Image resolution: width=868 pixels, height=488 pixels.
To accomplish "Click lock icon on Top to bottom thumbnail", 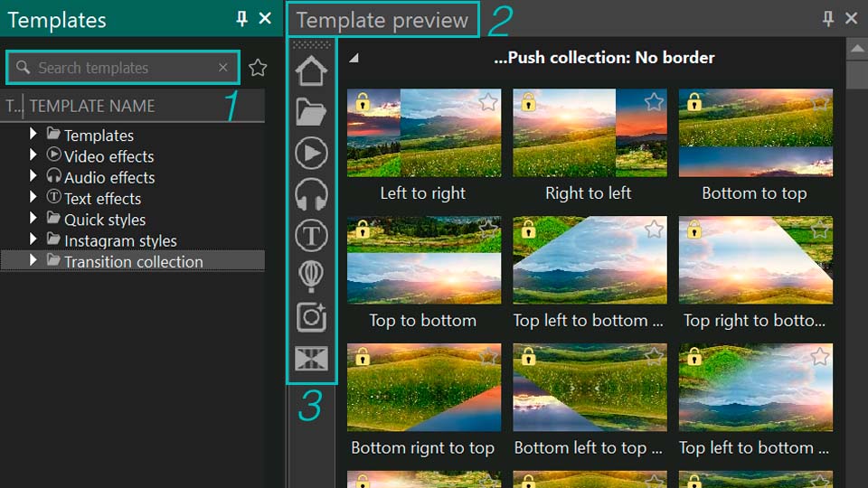I will (363, 229).
